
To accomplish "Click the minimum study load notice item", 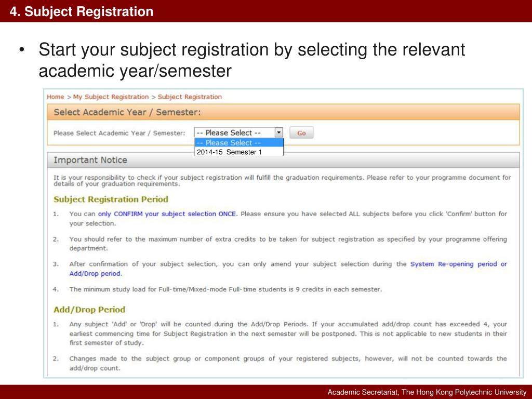I will [225, 289].
